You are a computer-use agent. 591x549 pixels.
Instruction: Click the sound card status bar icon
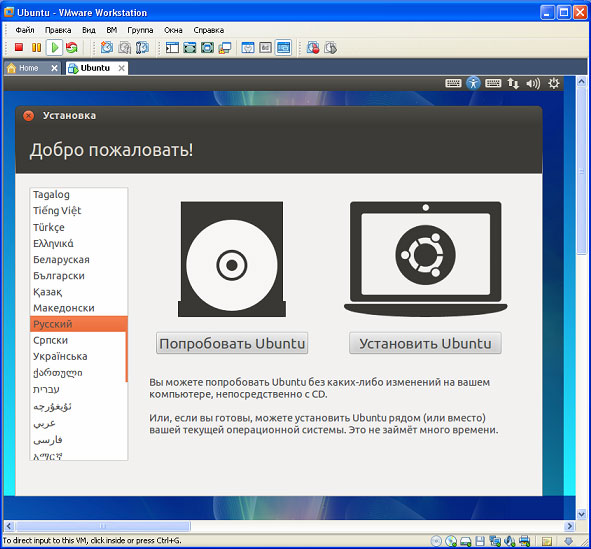click(x=510, y=541)
